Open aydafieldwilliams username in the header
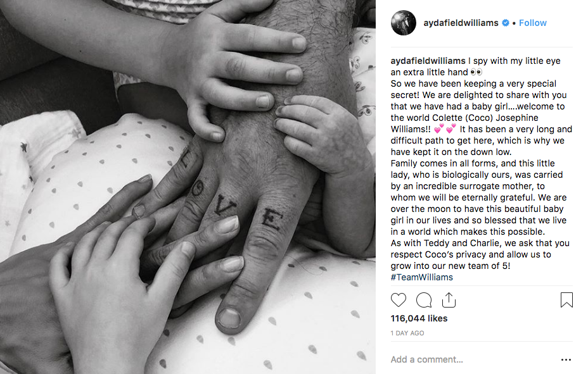 [x=461, y=23]
